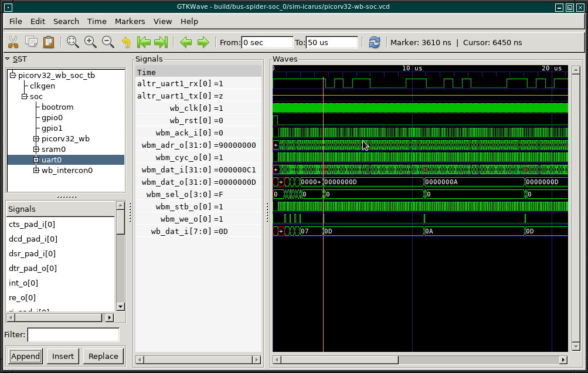Click the Cut (scissors) toolbar icon

13,42
